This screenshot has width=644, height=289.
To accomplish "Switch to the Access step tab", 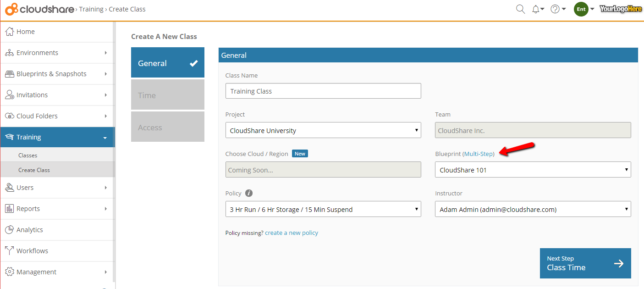I will coord(168,127).
